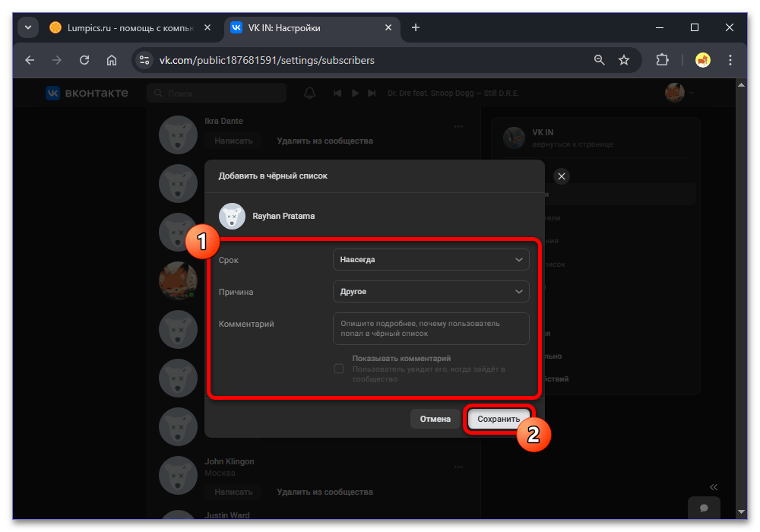The height and width of the screenshot is (532, 760).
Task: Reload the page with the refresh icon
Action: (x=84, y=60)
